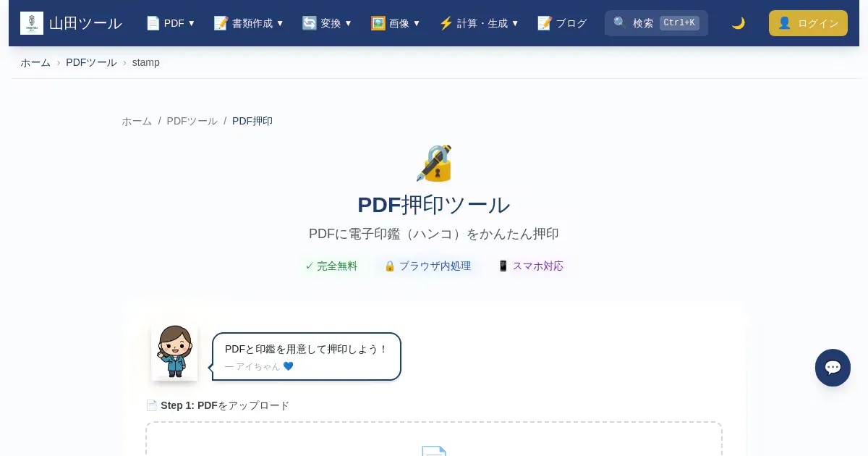Click the lightning bolt 計算・生成 icon

click(x=446, y=23)
